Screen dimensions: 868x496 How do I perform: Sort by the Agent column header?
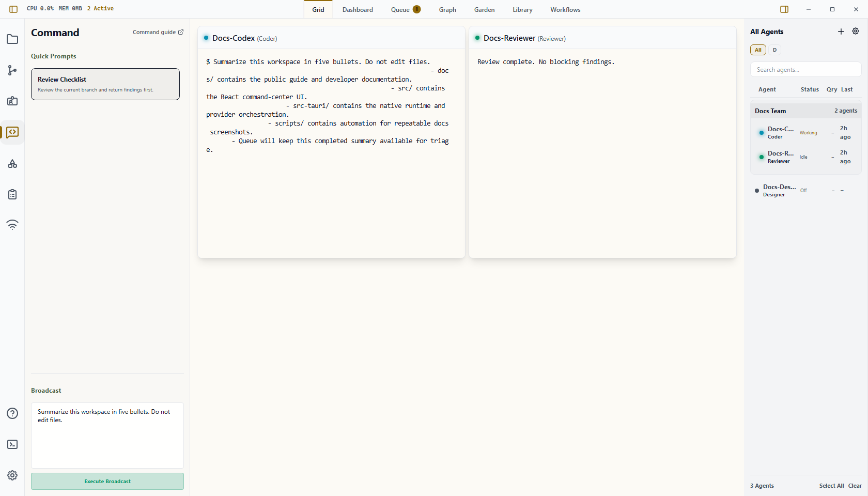point(767,89)
